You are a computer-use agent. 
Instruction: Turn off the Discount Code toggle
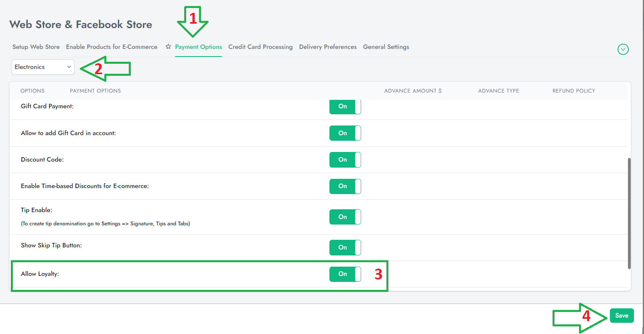click(345, 160)
